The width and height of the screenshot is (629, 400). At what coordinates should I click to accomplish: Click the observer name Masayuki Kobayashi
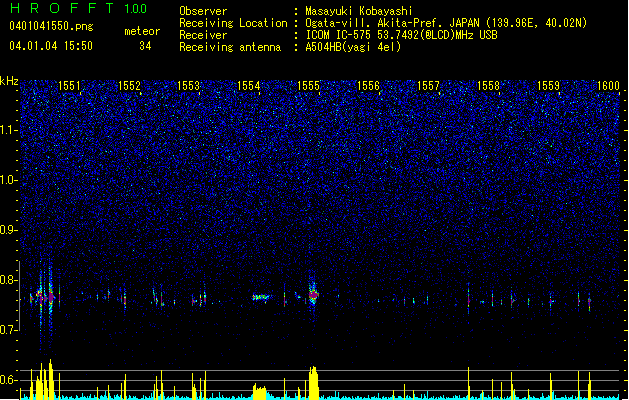359,11
